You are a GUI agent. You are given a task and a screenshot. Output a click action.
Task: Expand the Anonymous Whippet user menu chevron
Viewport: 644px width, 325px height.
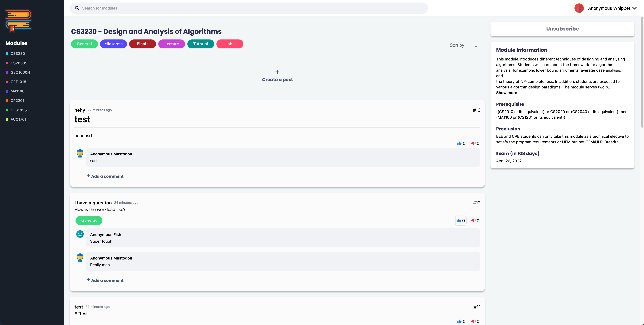(634, 8)
